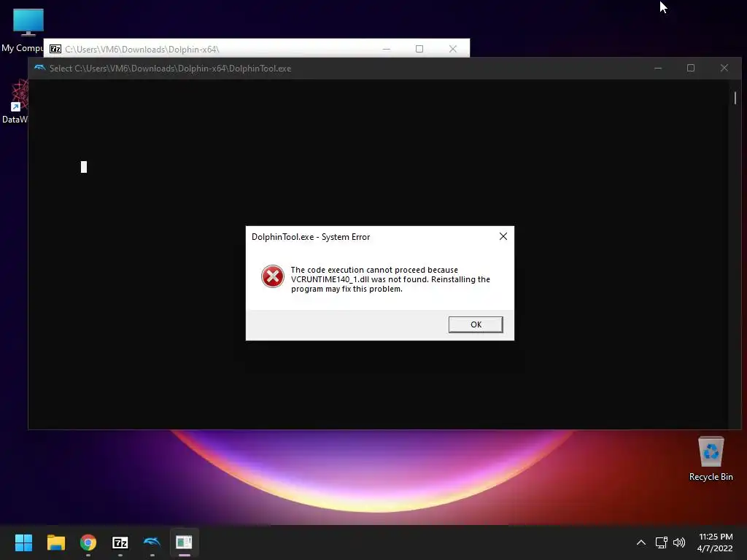Viewport: 747px width, 560px height.
Task: Select the Recycle Bin desktop icon
Action: 711,458
